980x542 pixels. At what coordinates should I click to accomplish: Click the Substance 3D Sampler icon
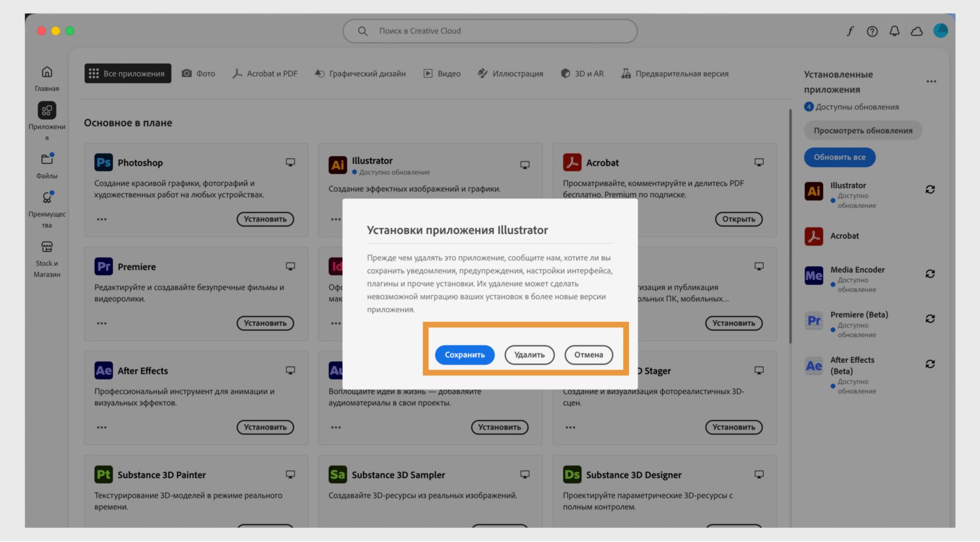pos(338,475)
